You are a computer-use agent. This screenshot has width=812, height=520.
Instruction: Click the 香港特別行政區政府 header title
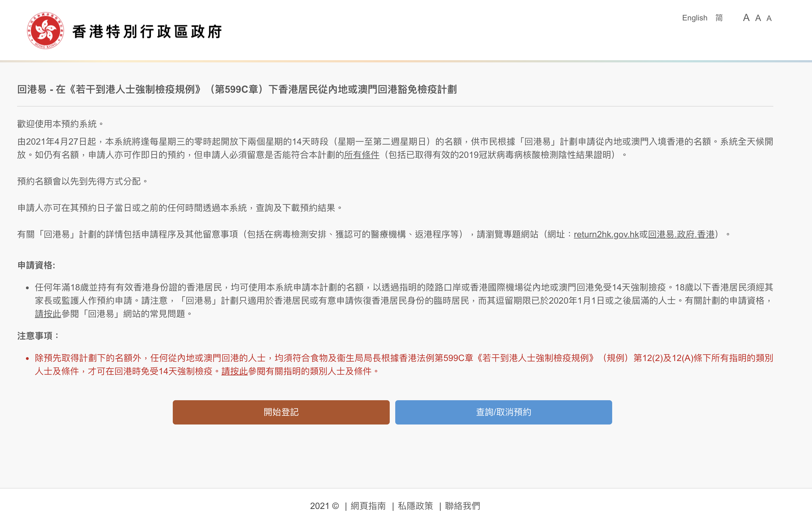(147, 32)
